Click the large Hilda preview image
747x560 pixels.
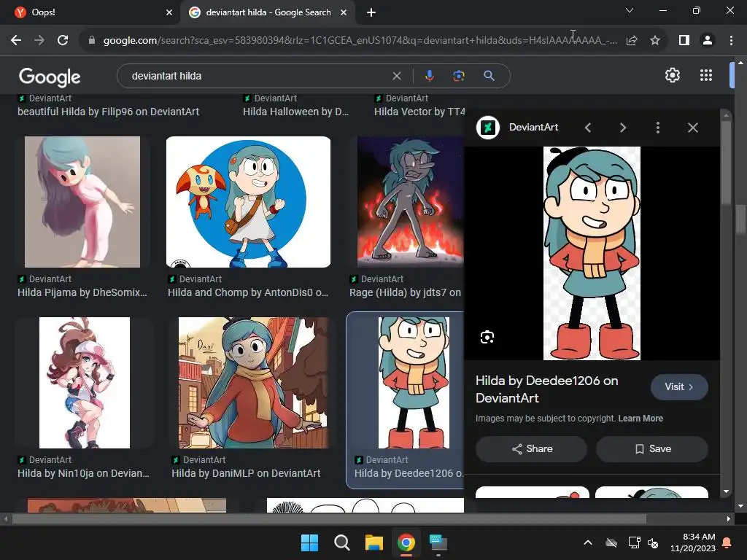click(592, 253)
